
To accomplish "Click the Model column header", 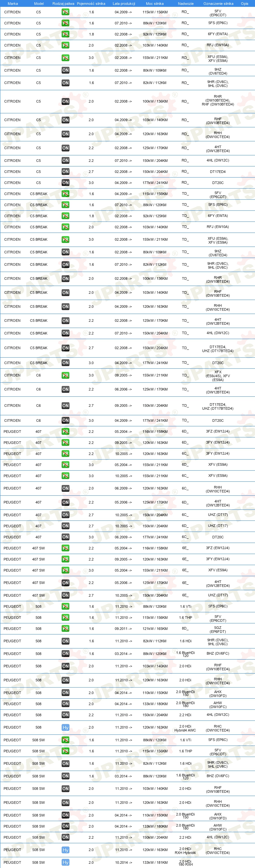I will 39,4.
